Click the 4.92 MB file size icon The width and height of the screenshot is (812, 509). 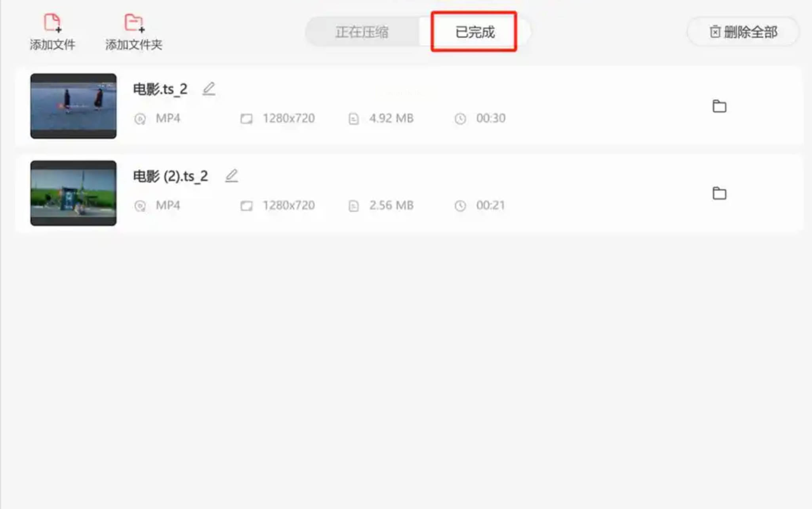pos(353,119)
